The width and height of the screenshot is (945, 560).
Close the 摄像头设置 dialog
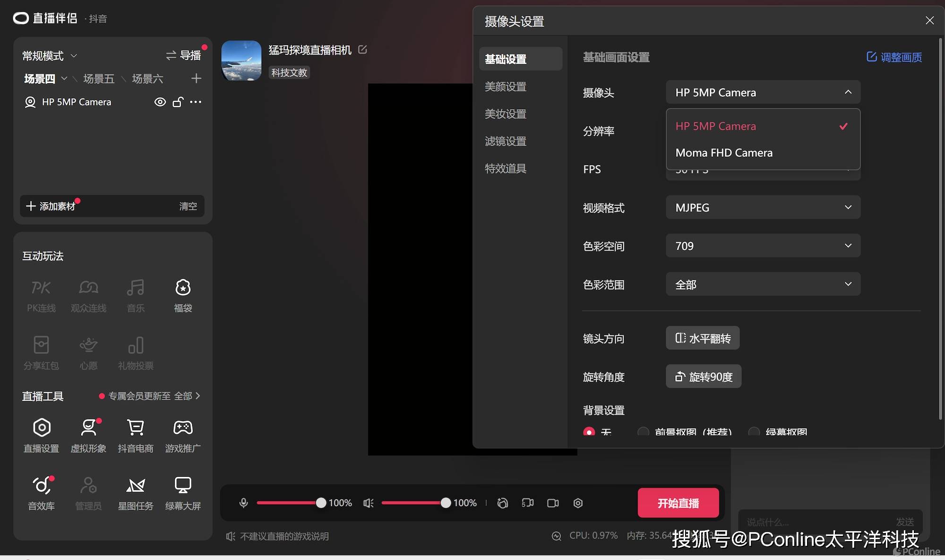(929, 21)
